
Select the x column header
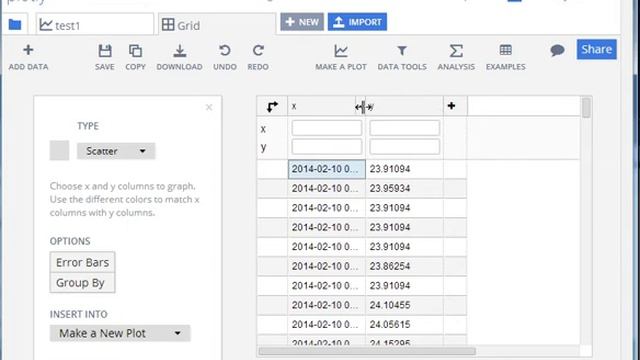(x=322, y=107)
